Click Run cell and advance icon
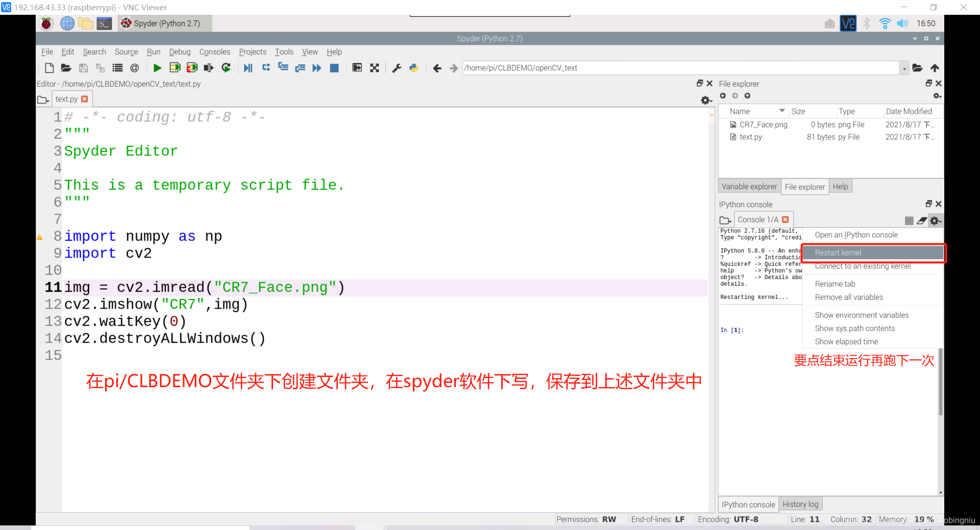 point(192,68)
